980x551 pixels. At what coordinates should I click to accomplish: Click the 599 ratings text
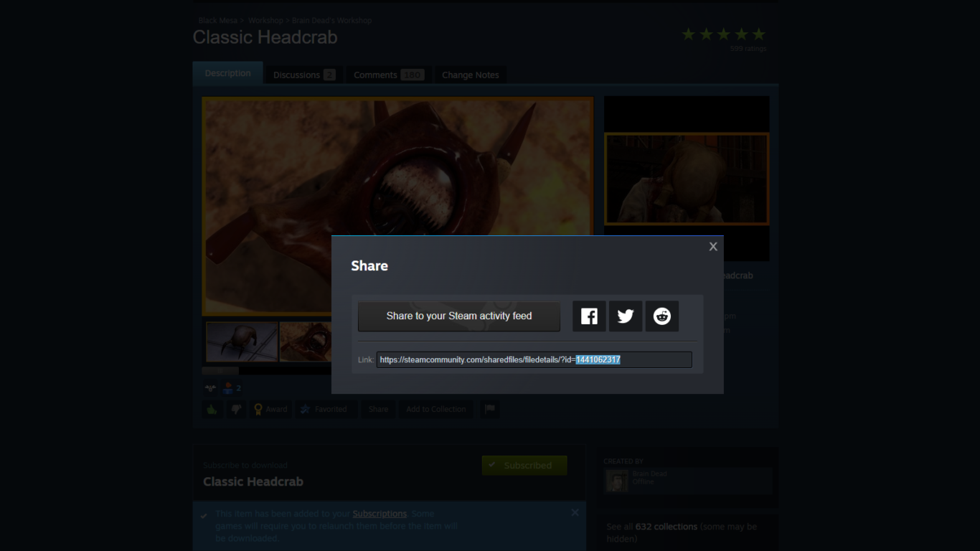(x=748, y=49)
